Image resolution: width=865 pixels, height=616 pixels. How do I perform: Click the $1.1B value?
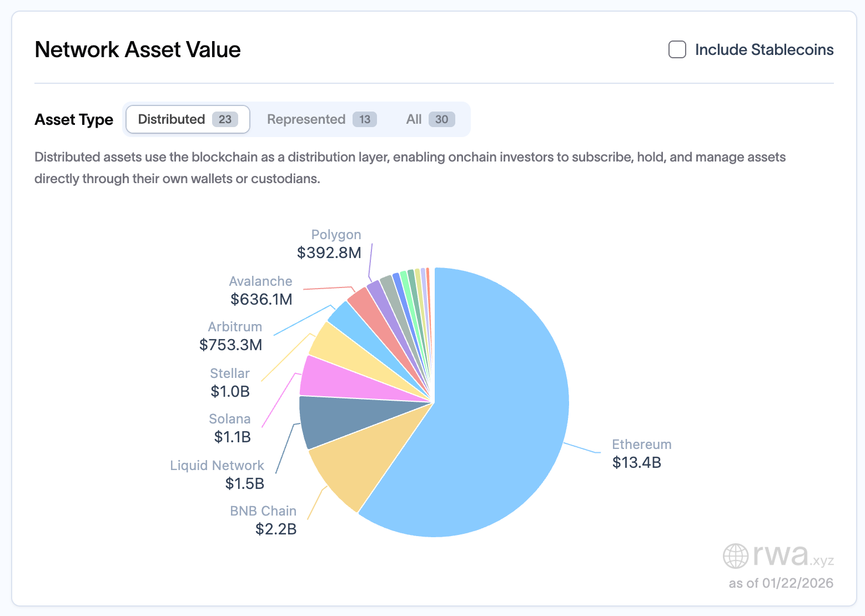point(233,437)
